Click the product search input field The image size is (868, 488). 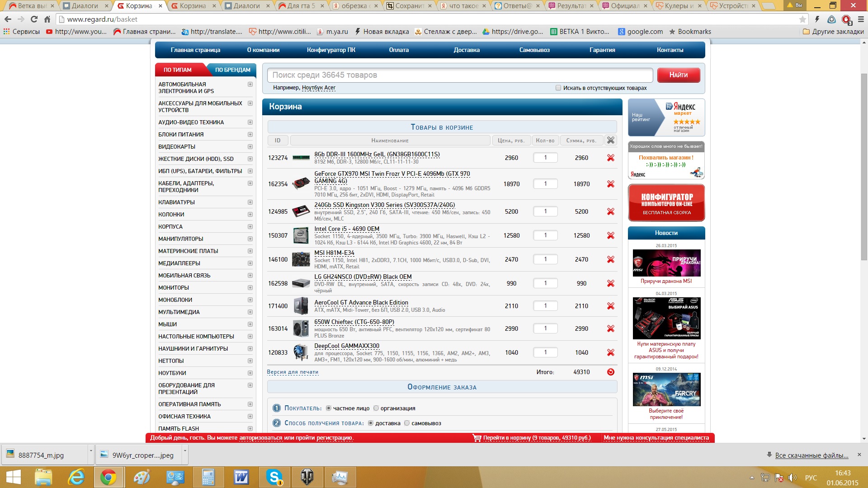460,75
